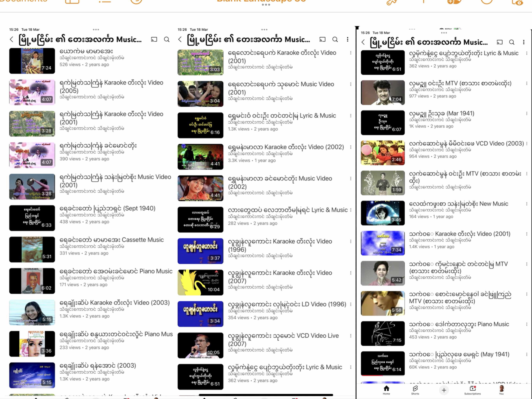
Task: Tap the cast icon in the middle panel
Action: 322,40
